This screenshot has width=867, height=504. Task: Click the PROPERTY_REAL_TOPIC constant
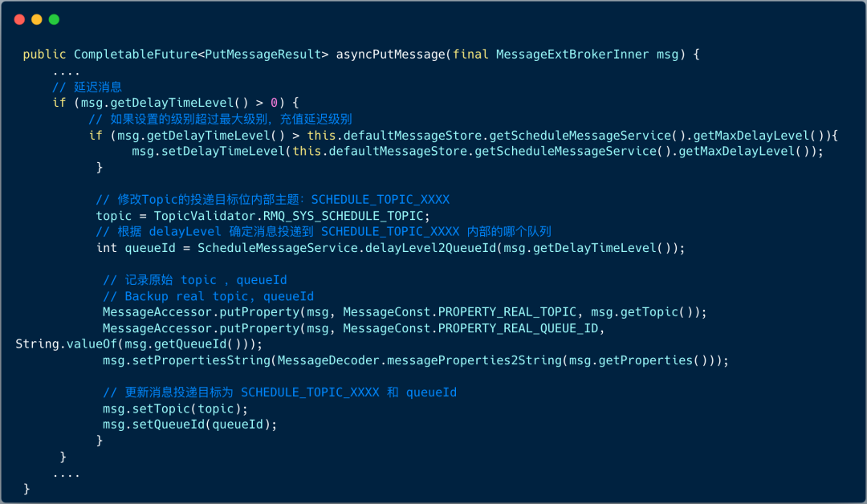coord(508,312)
